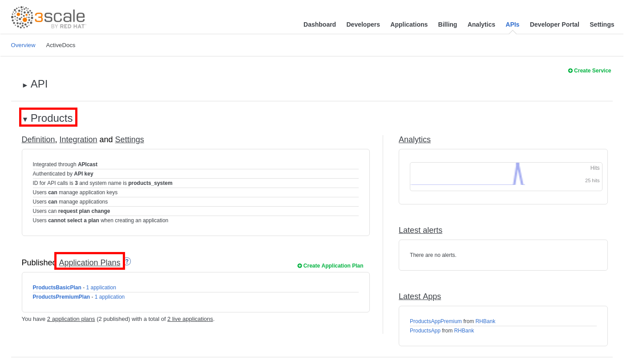Viewport: 635px width, 364px height.
Task: Select the Overview tab
Action: tap(23, 45)
